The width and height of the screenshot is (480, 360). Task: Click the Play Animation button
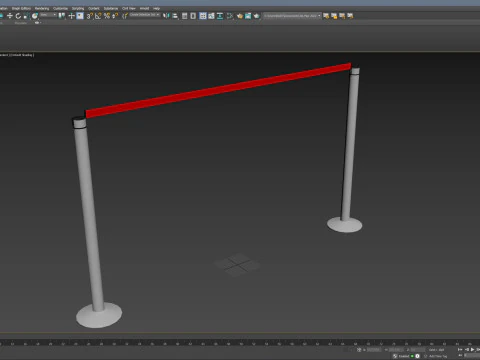[473, 349]
